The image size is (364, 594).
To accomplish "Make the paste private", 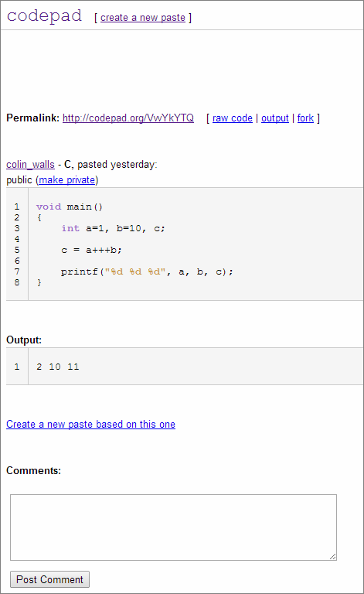I will (67, 180).
